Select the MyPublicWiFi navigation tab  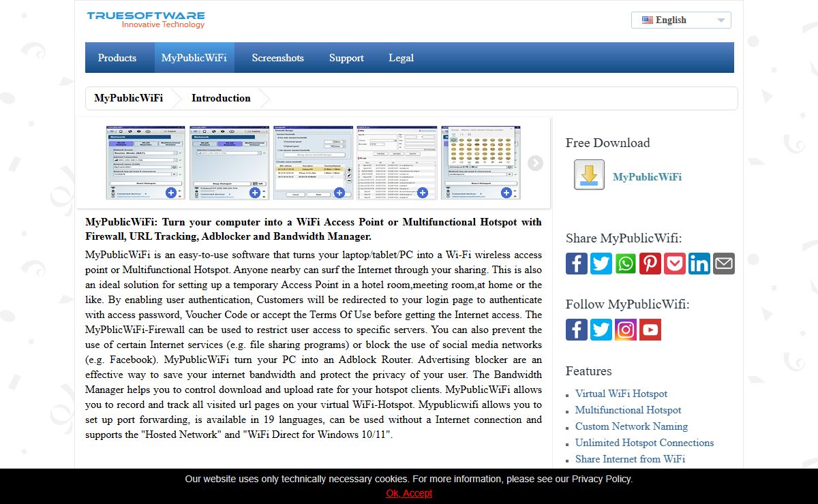click(194, 58)
